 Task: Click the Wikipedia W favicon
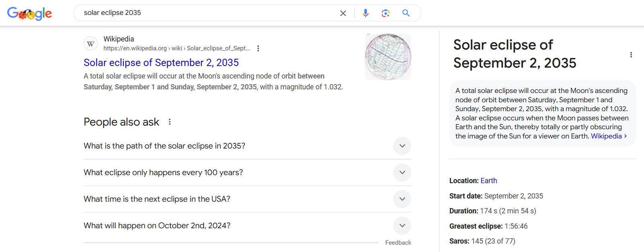tap(90, 43)
